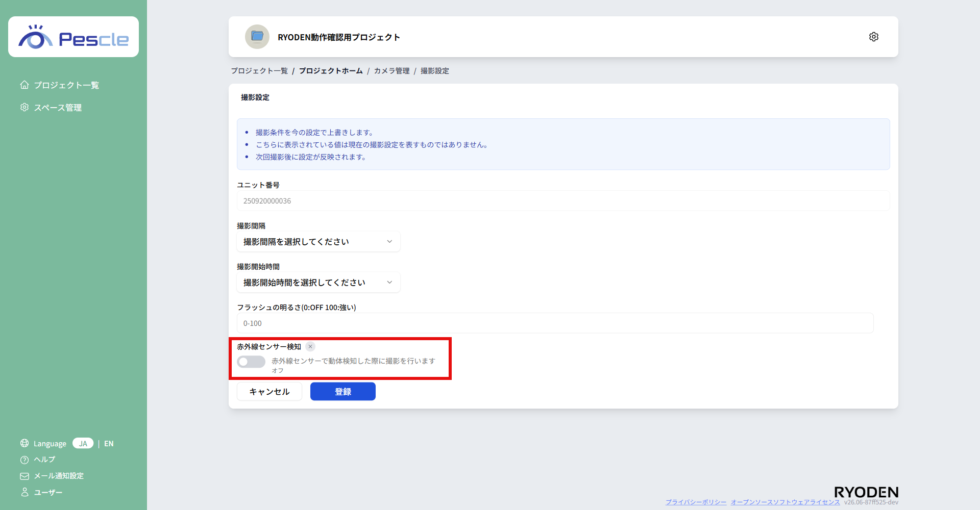
Task: Click notice 次回撮影後に設定が反映されます
Action: [311, 157]
